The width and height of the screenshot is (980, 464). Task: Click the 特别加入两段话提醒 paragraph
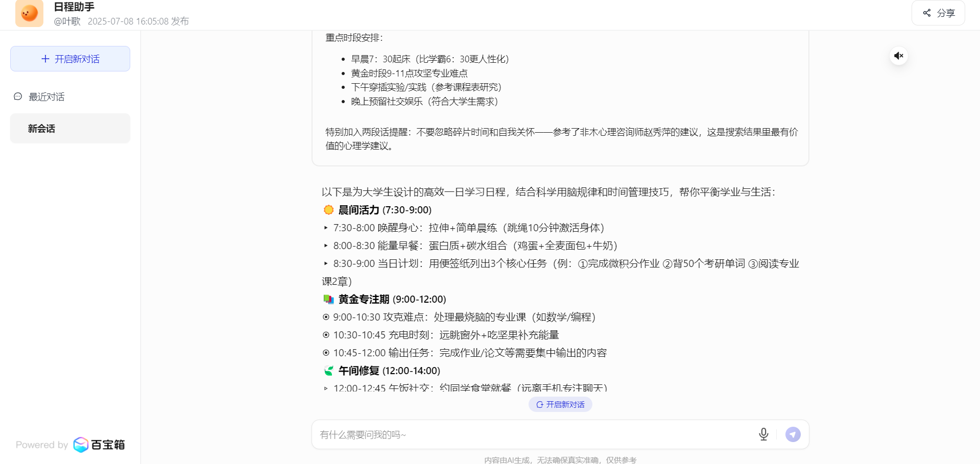pyautogui.click(x=562, y=139)
